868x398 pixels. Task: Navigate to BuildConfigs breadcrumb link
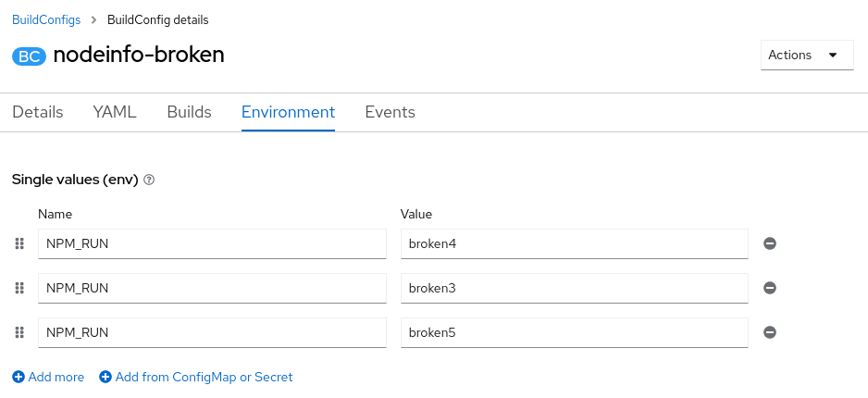point(46,19)
